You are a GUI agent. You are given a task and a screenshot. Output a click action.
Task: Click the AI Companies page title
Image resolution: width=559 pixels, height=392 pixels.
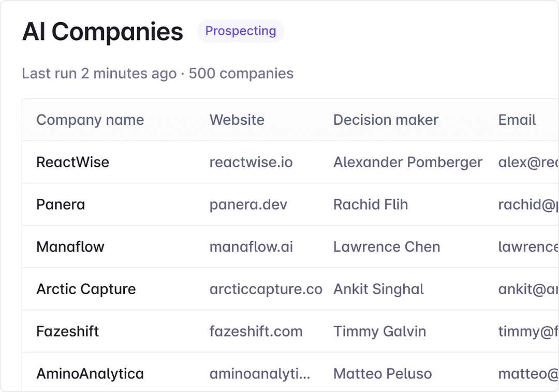point(102,32)
